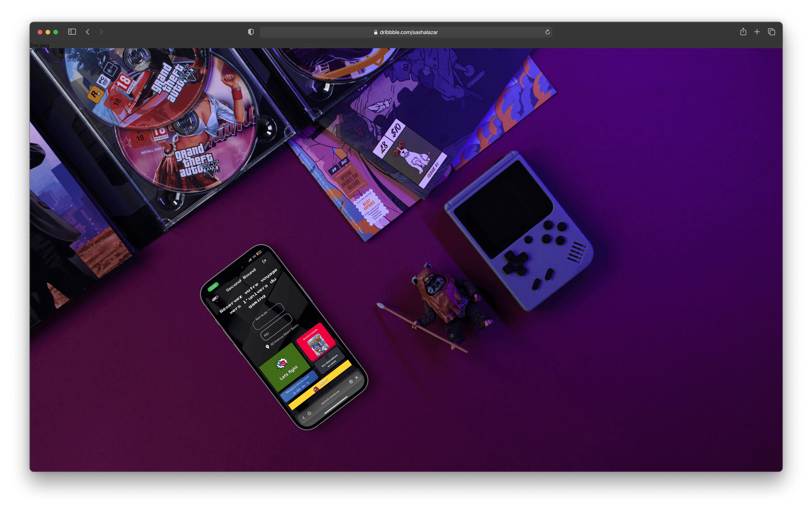Go forward to the next page
The width and height of the screenshot is (812, 509).
tap(101, 32)
